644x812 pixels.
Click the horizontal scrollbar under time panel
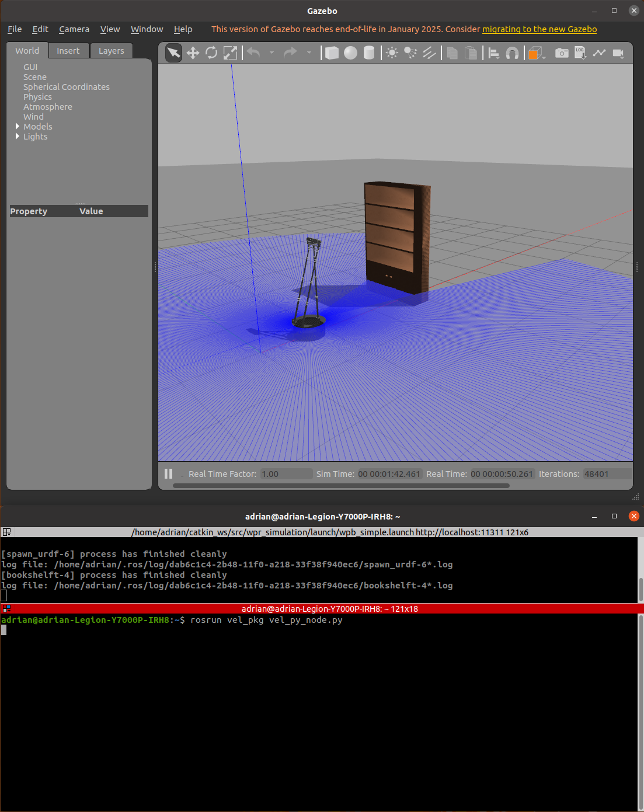(x=341, y=486)
